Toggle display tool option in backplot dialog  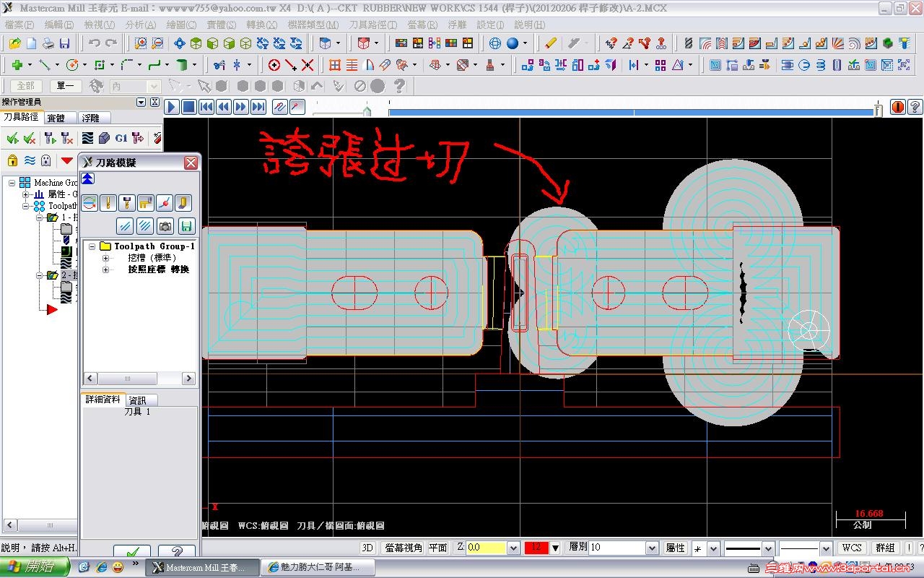click(108, 203)
